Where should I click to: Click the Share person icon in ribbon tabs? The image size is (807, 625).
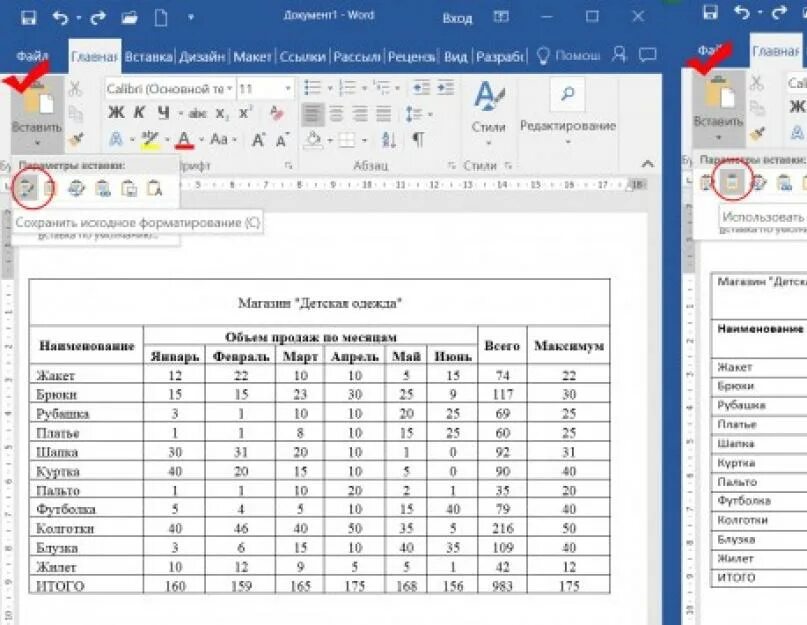tap(620, 55)
